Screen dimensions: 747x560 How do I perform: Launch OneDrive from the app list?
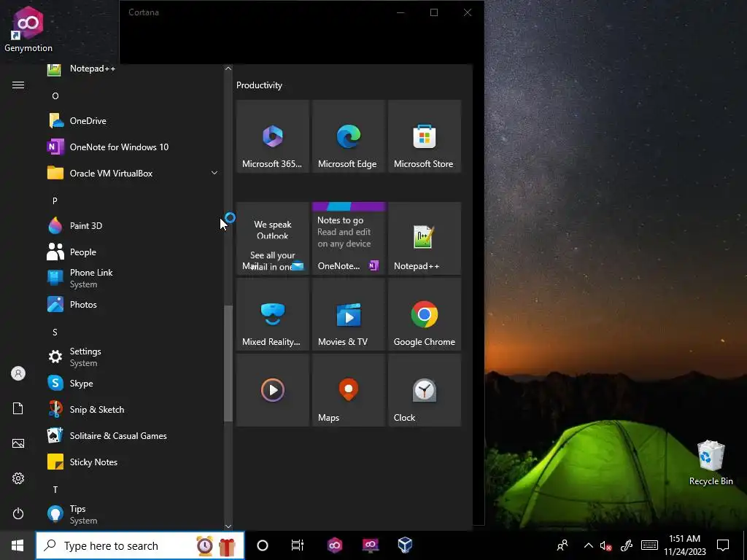(133, 121)
